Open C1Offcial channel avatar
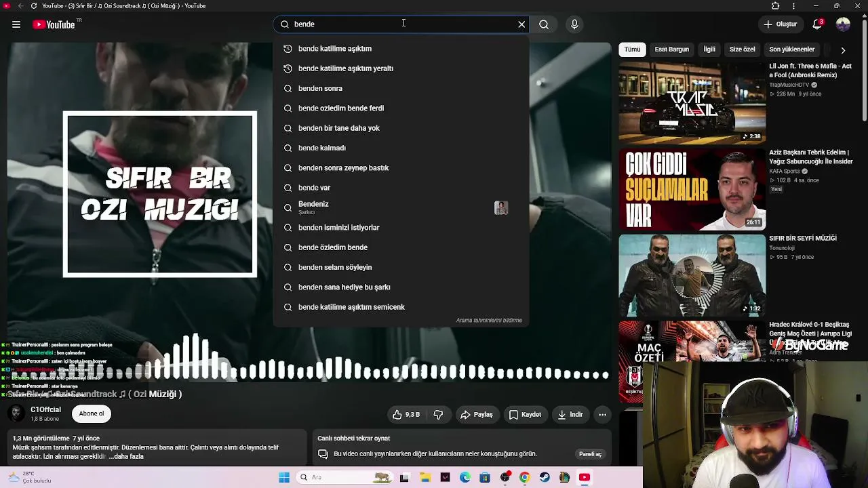 [16, 413]
